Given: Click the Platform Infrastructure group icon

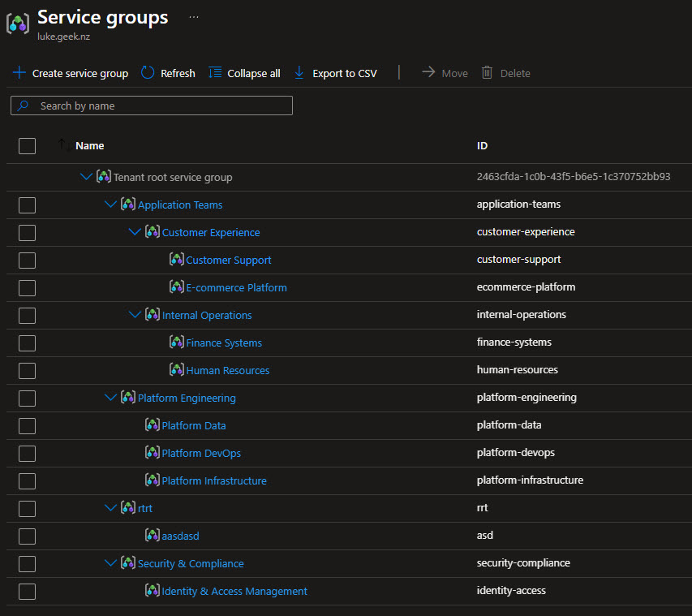Looking at the screenshot, I should click(x=153, y=480).
